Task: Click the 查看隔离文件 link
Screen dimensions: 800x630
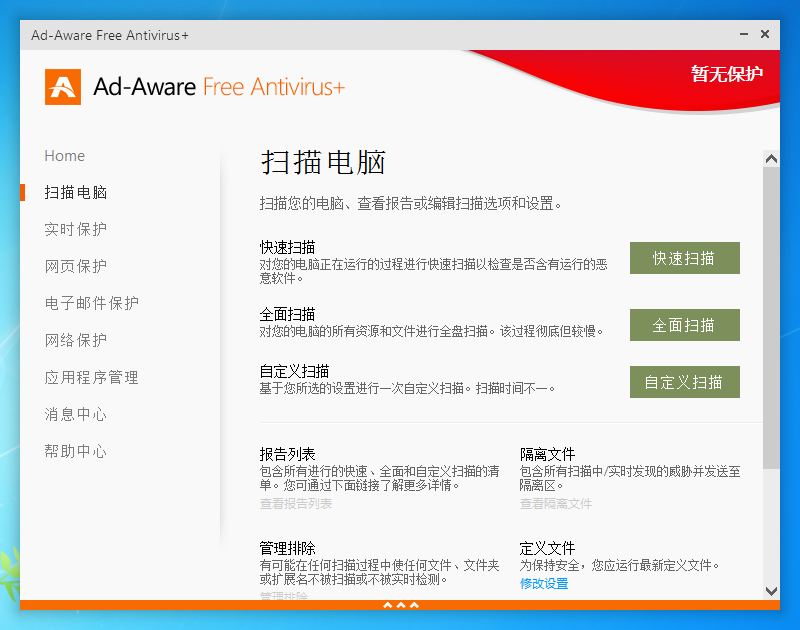Action: [x=556, y=504]
